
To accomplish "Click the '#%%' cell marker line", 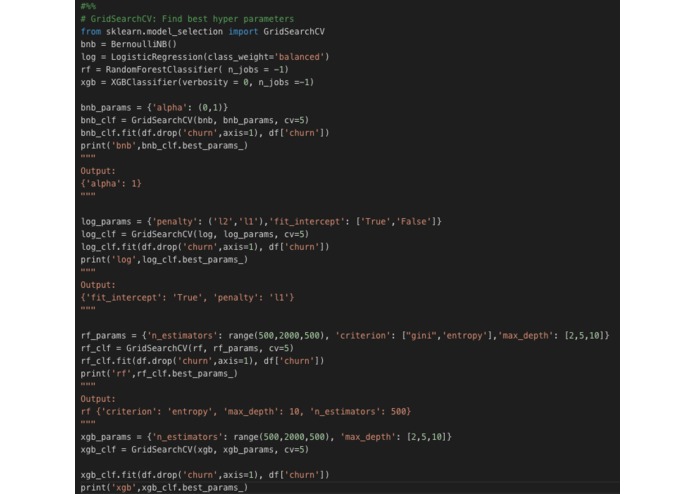I will [88, 6].
